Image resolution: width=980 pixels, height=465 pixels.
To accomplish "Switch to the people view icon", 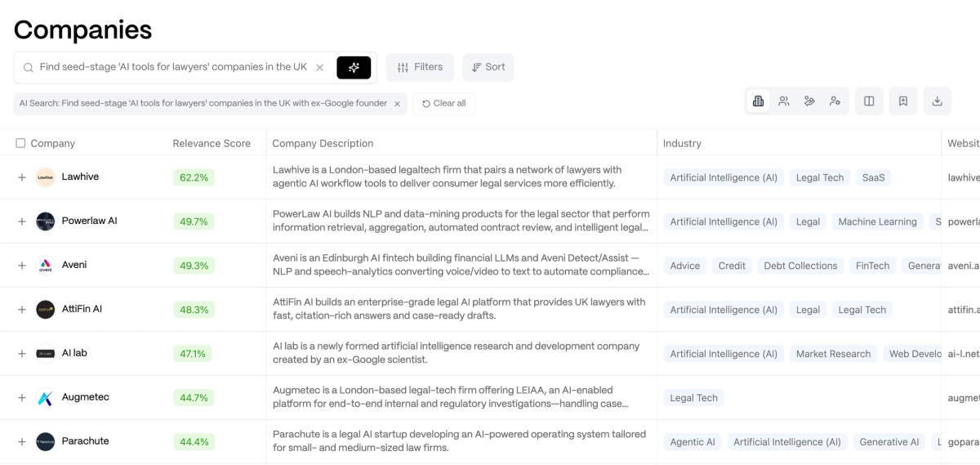I will click(784, 101).
